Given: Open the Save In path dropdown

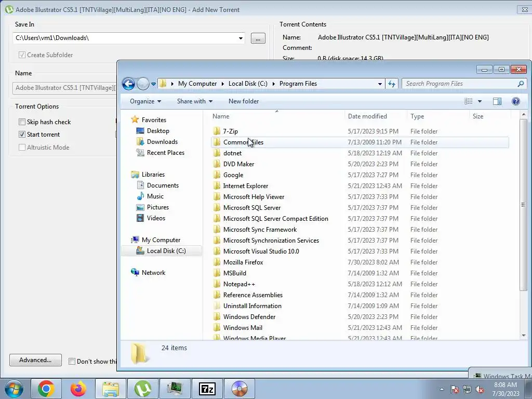Looking at the screenshot, I should 241,38.
